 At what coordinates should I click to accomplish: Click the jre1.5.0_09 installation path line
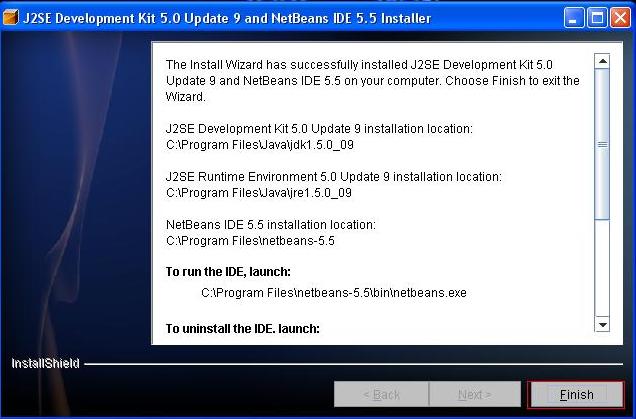pos(259,193)
